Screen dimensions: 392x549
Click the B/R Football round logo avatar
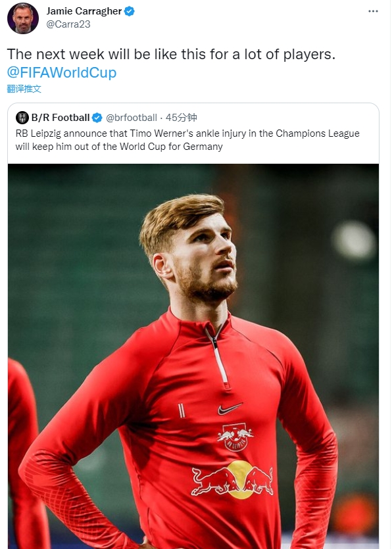pyautogui.click(x=22, y=118)
